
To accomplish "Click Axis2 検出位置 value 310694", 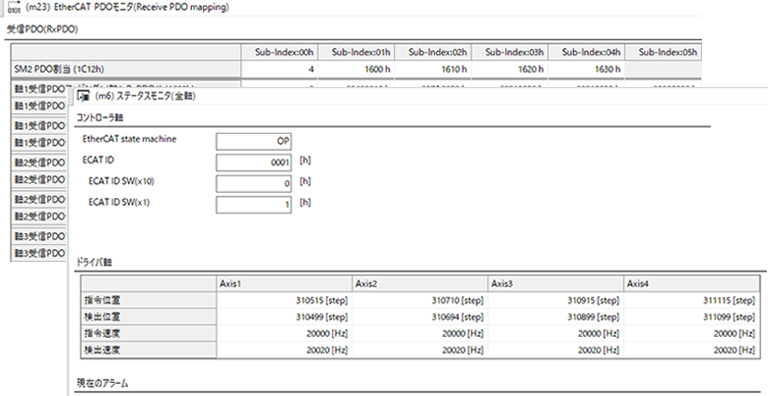I will tap(420, 317).
